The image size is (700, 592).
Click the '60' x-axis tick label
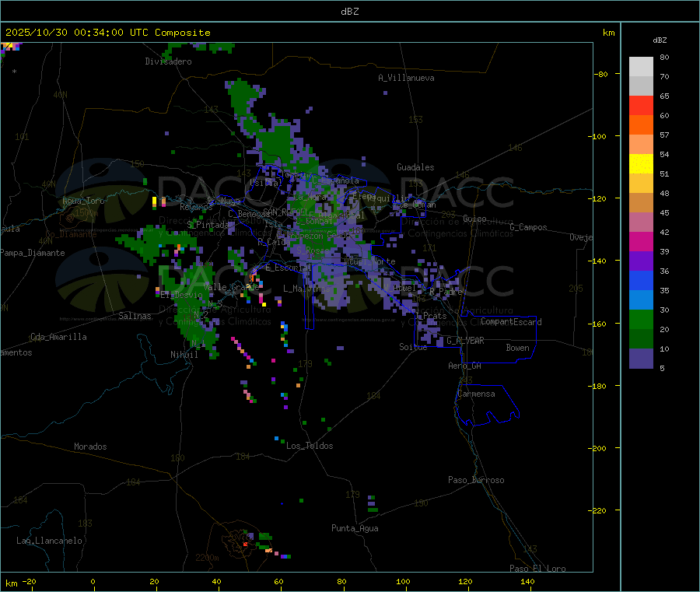click(x=278, y=582)
